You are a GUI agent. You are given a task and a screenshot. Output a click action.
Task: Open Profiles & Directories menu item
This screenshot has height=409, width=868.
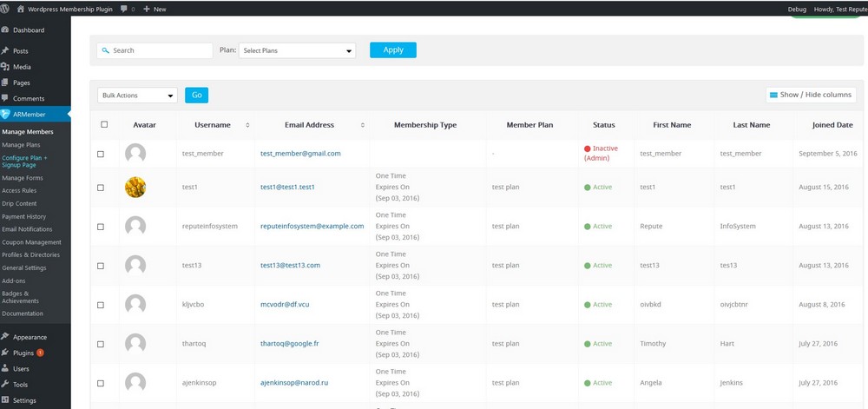[x=31, y=254]
